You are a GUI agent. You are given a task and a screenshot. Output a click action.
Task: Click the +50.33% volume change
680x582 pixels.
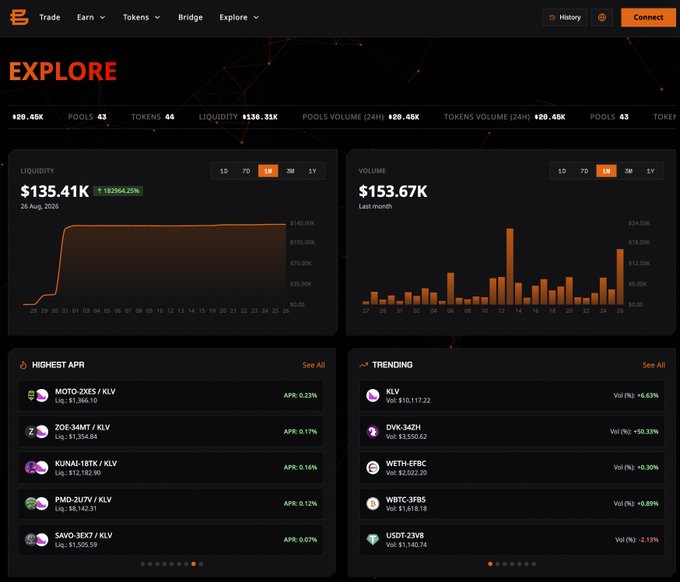pos(646,432)
